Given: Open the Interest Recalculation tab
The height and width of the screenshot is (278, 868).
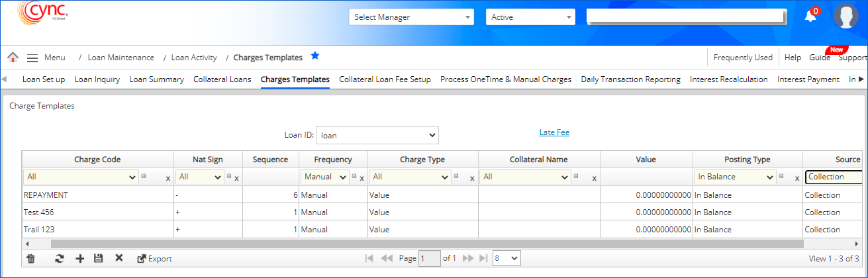Looking at the screenshot, I should pyautogui.click(x=728, y=79).
